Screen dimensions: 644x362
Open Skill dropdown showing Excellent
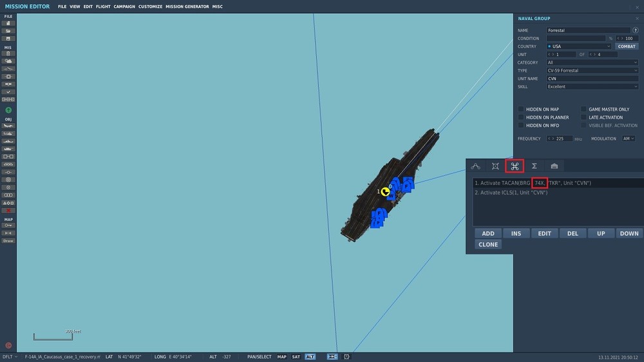point(592,87)
